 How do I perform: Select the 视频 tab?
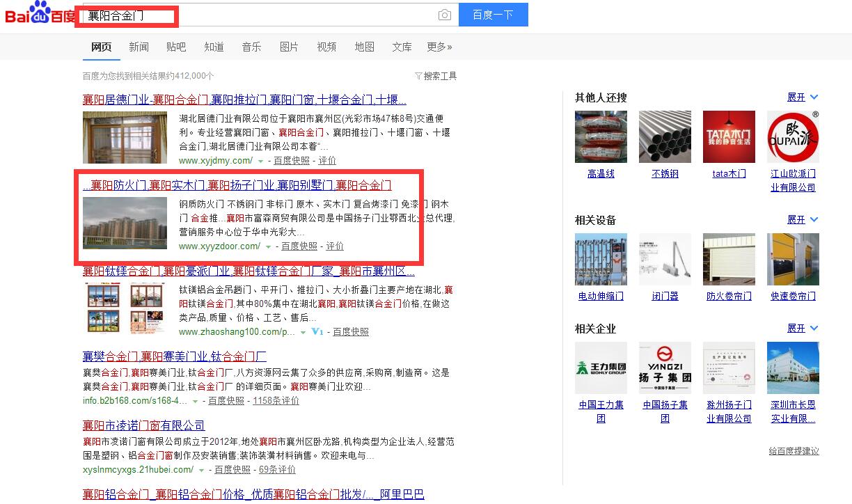point(326,47)
